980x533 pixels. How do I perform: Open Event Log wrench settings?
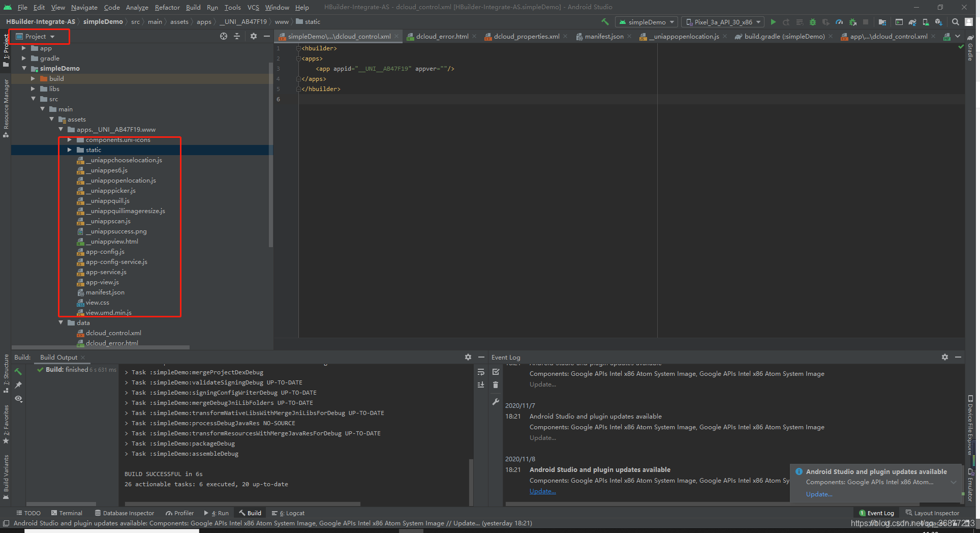point(496,402)
